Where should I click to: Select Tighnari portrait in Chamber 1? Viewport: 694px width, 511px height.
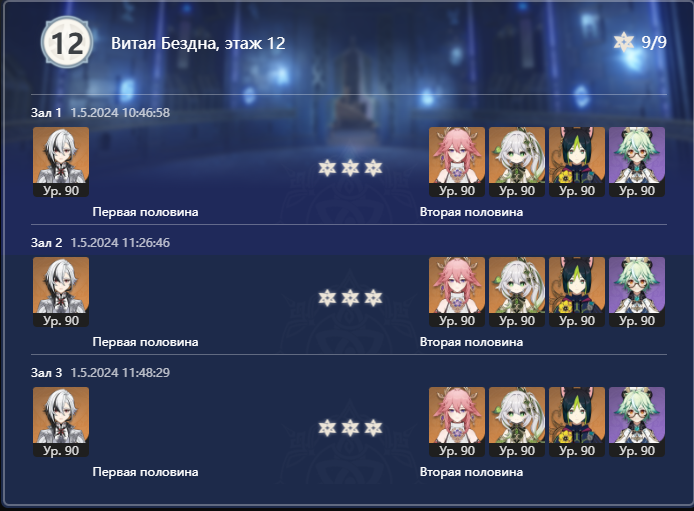(577, 162)
